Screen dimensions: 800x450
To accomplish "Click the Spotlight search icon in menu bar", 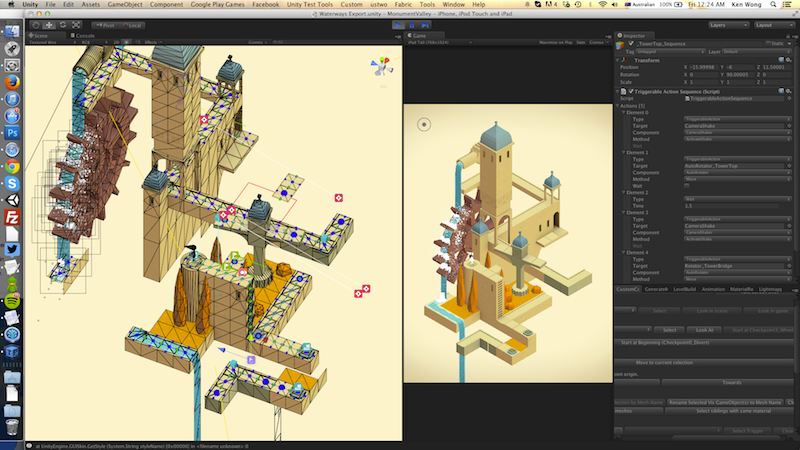I will click(773, 4).
